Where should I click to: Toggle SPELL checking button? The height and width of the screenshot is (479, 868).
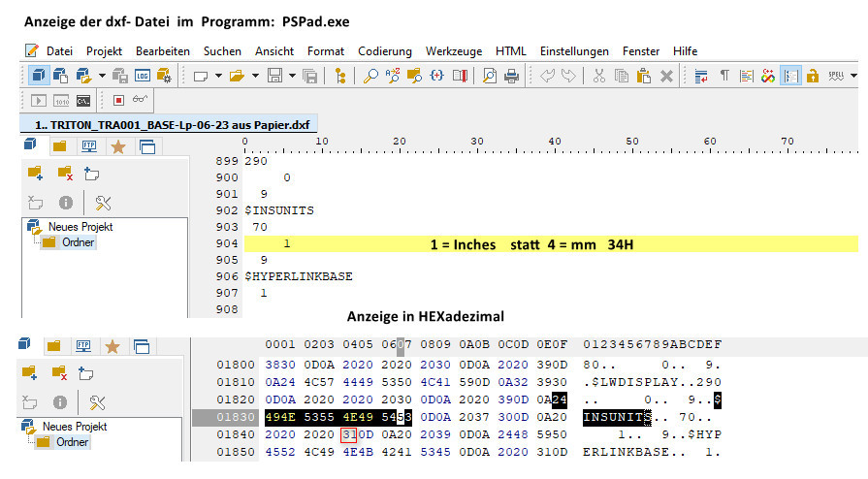point(836,76)
